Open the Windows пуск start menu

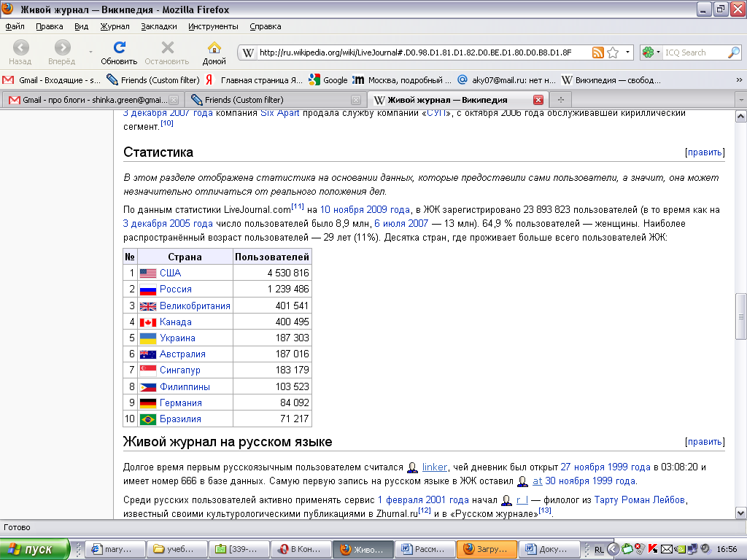tap(35, 549)
